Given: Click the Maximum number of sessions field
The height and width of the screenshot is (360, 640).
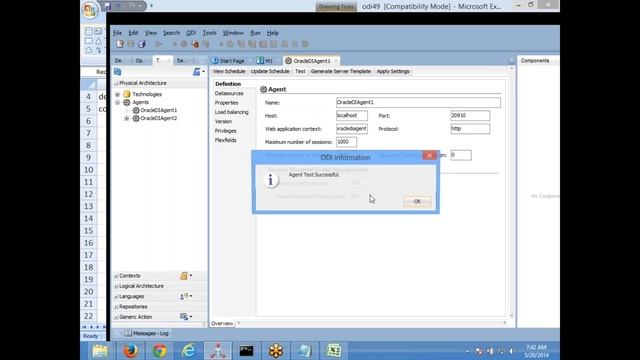Looking at the screenshot, I should 346,142.
